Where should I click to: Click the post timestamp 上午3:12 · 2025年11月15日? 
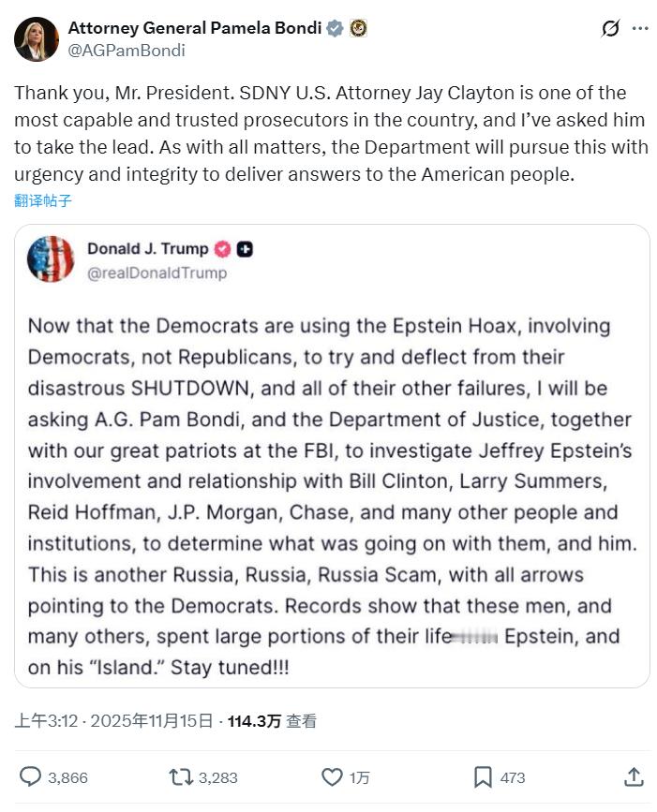click(x=111, y=721)
